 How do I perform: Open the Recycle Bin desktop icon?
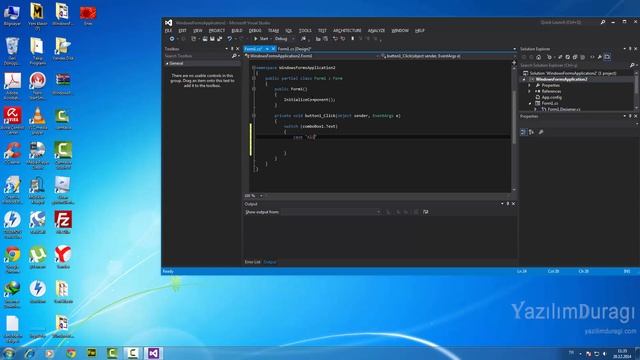[12, 51]
